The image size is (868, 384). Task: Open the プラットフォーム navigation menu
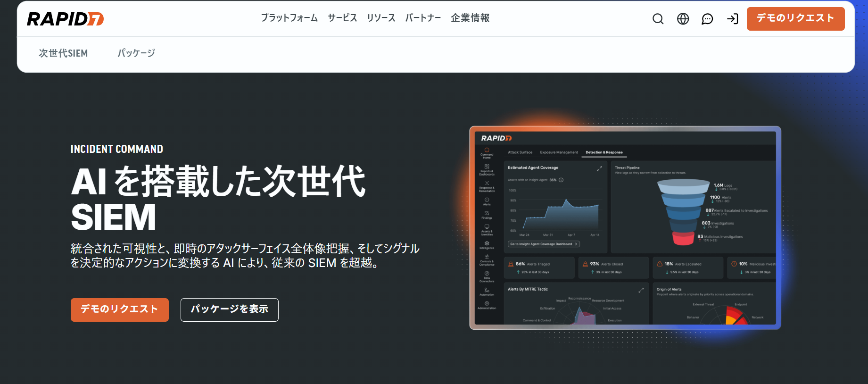tap(289, 18)
